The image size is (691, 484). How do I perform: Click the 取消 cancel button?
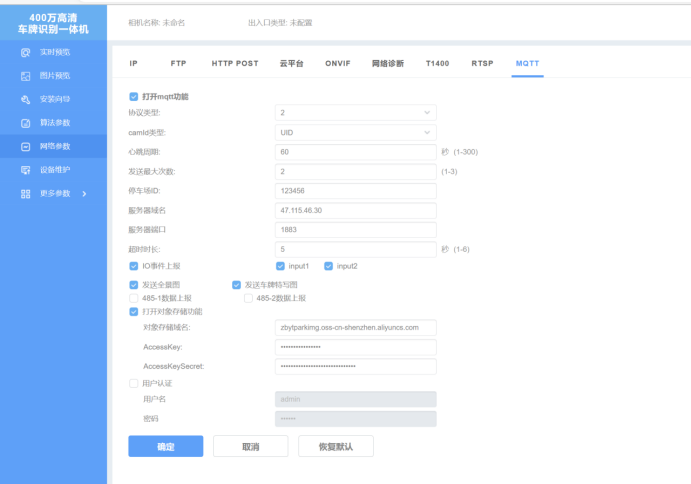pyautogui.click(x=251, y=447)
